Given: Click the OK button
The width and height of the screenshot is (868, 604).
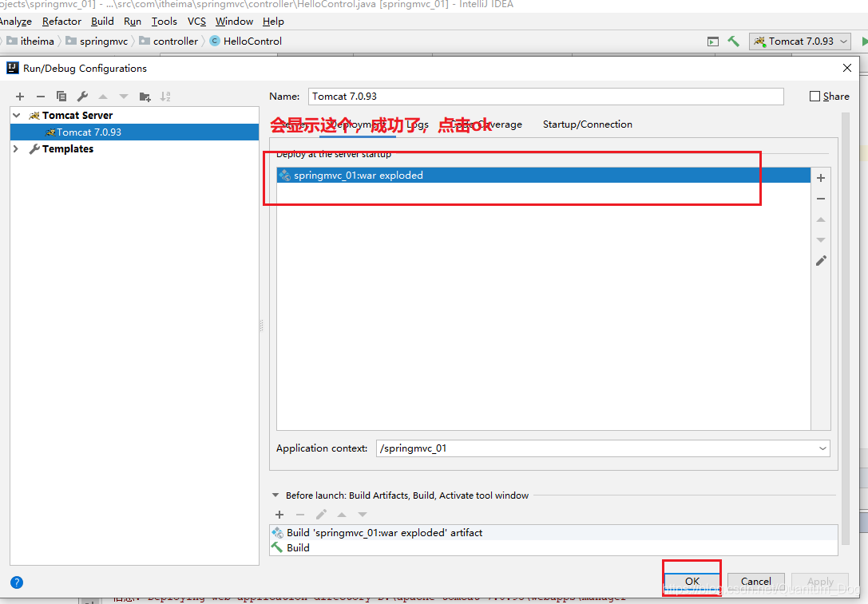Looking at the screenshot, I should tap(692, 582).
